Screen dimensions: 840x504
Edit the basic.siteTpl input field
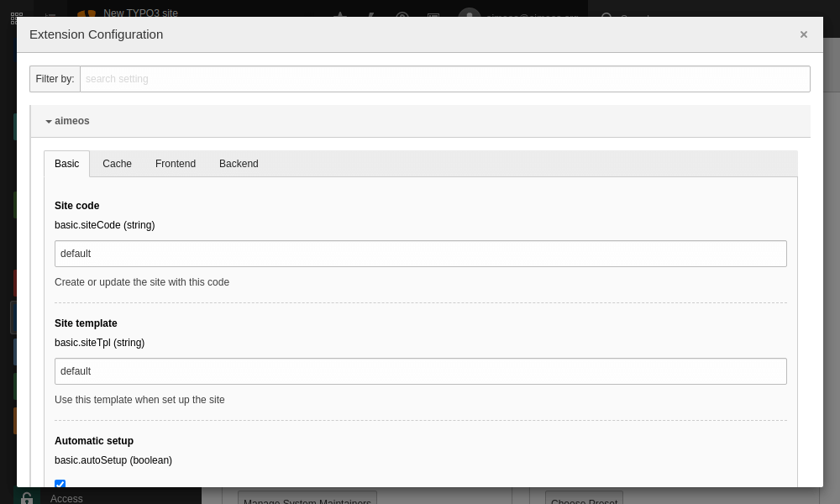421,371
